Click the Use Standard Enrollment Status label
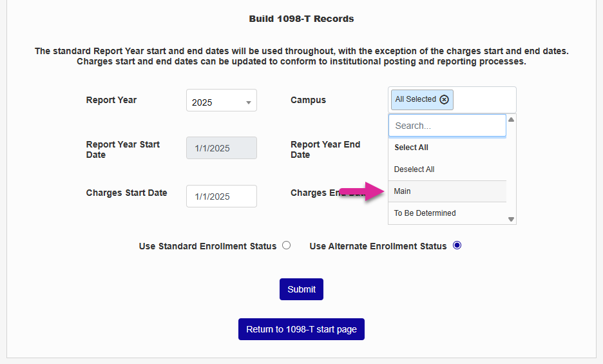603x364 pixels. coord(207,246)
